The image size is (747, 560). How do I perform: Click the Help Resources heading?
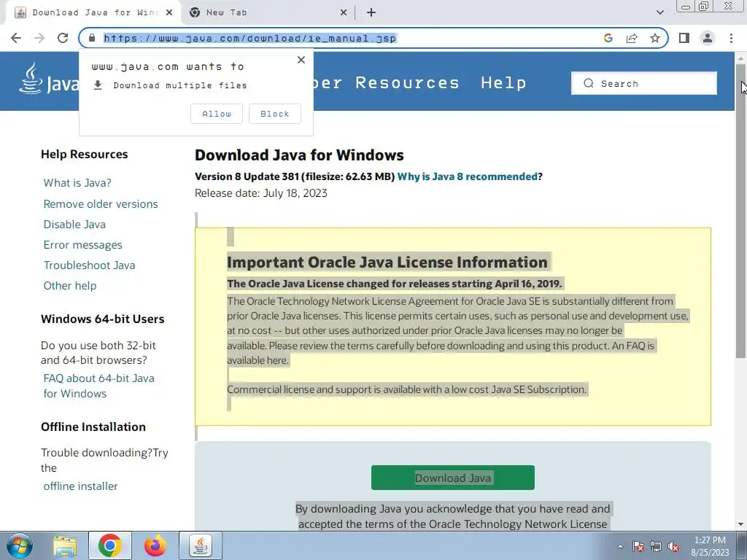click(x=85, y=155)
